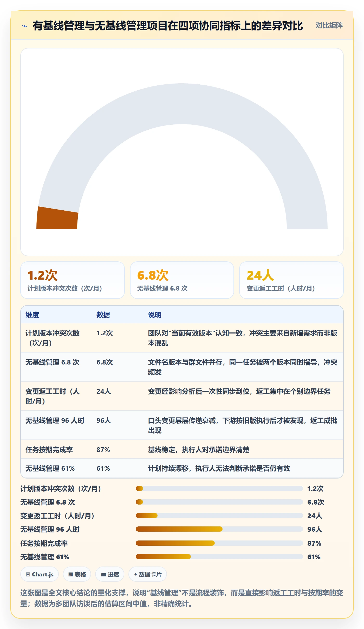This screenshot has height=629, width=364.
Task: Select the 87% value in the table
Action: [103, 450]
